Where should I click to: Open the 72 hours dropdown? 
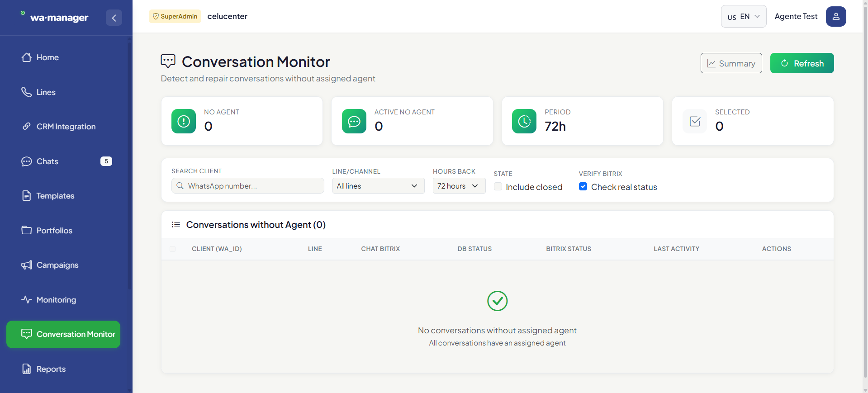pos(459,186)
